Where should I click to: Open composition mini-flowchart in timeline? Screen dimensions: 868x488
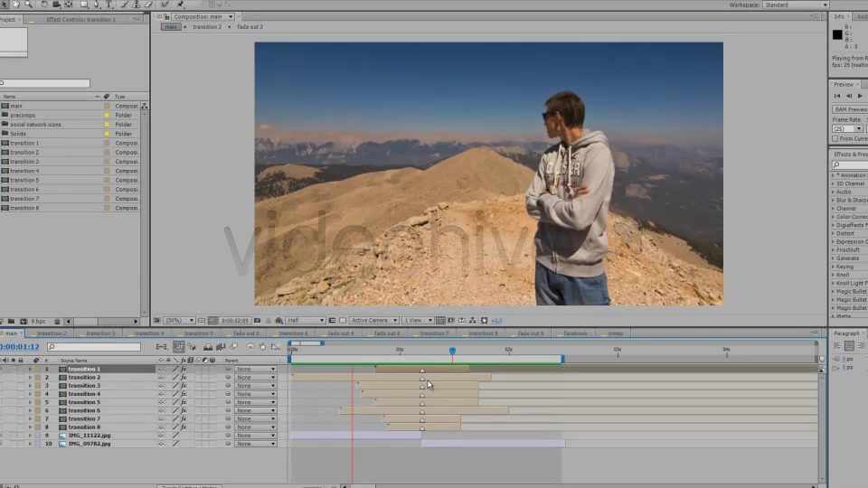(162, 347)
